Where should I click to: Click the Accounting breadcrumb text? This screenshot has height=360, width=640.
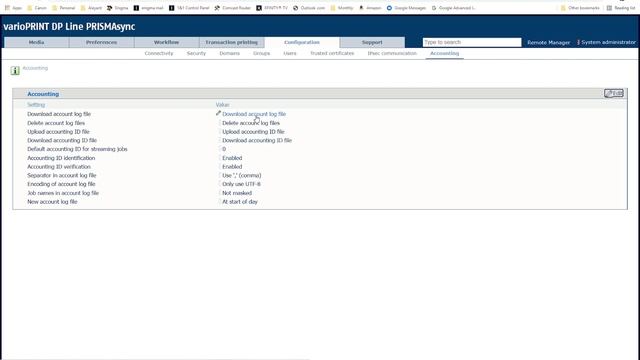(x=35, y=68)
